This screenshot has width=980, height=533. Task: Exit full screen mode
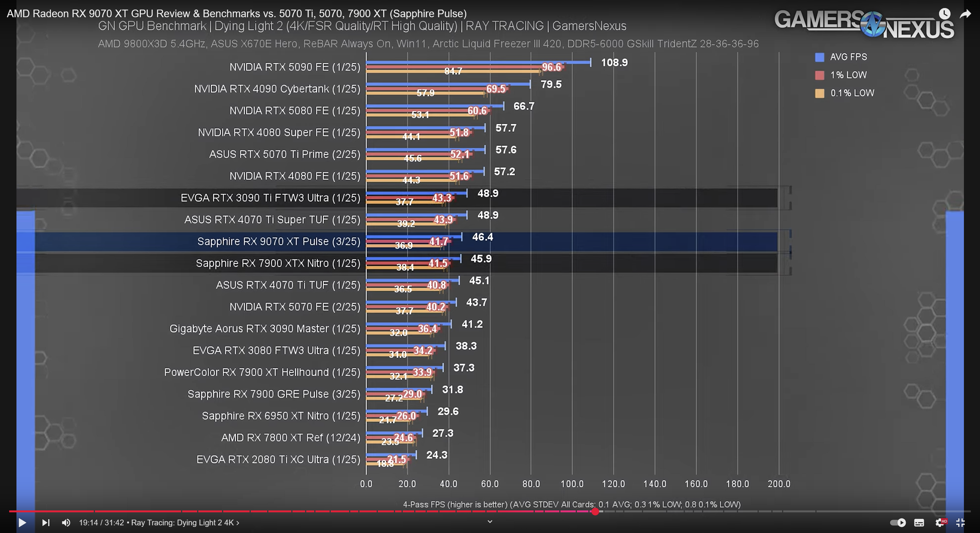click(960, 523)
